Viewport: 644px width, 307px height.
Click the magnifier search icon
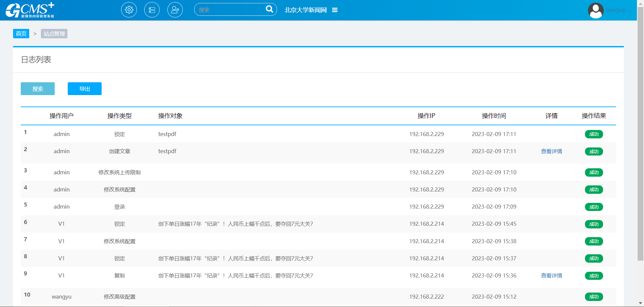(x=269, y=9)
